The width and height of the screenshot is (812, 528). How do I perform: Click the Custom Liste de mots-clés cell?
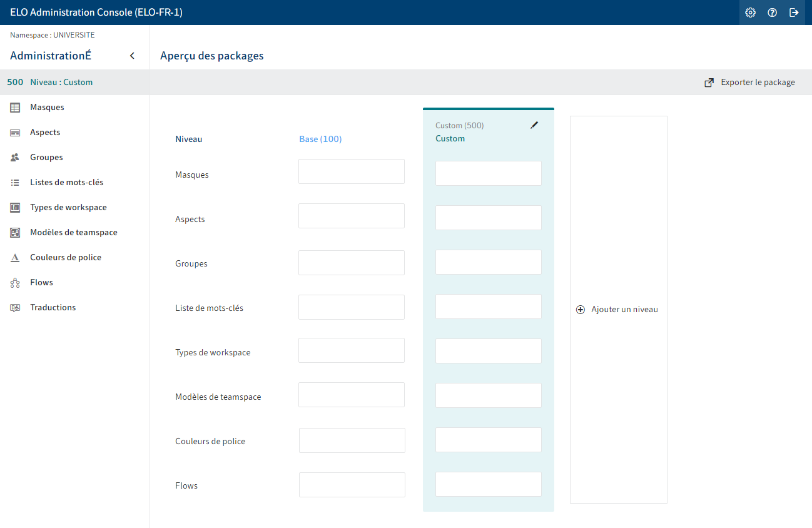[x=489, y=307]
